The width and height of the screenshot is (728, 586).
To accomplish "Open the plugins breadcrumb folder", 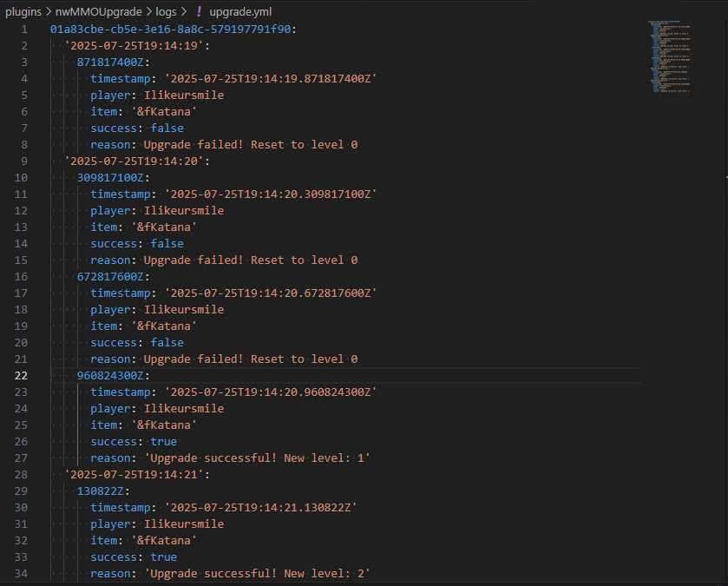I will click(23, 11).
